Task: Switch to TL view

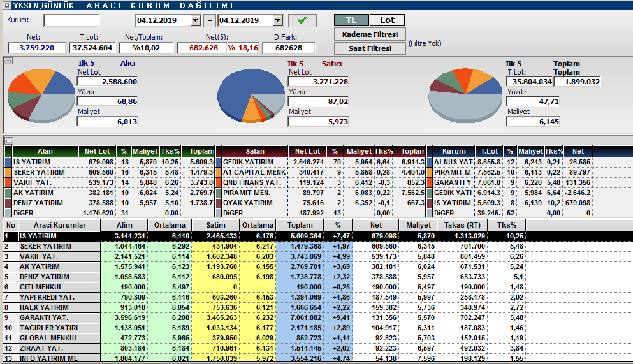Action: [x=351, y=20]
